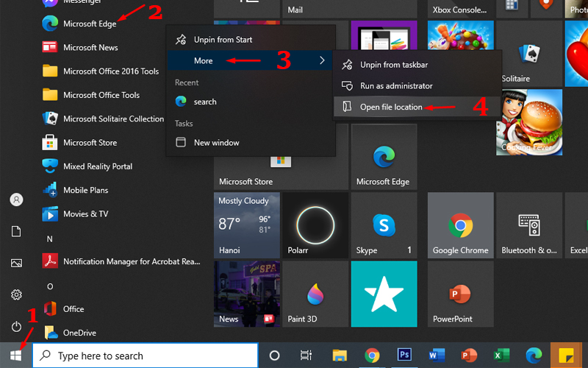Viewport: 588px width, 368px height.
Task: Open the Microsoft Store tile
Action: click(x=281, y=173)
